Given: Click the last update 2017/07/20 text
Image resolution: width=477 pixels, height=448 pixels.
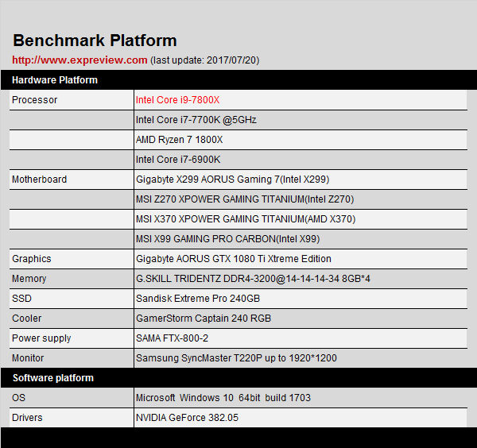Looking at the screenshot, I should coord(205,60).
